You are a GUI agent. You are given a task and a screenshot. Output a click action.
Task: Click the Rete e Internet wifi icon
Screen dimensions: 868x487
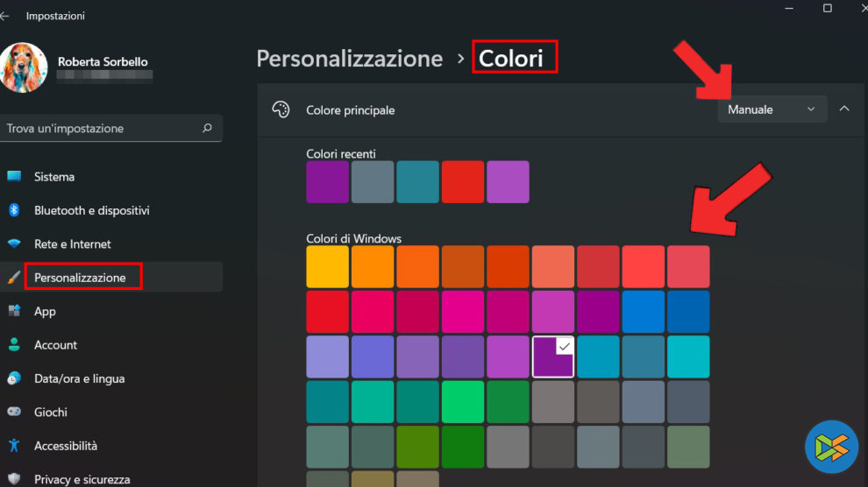tap(14, 243)
